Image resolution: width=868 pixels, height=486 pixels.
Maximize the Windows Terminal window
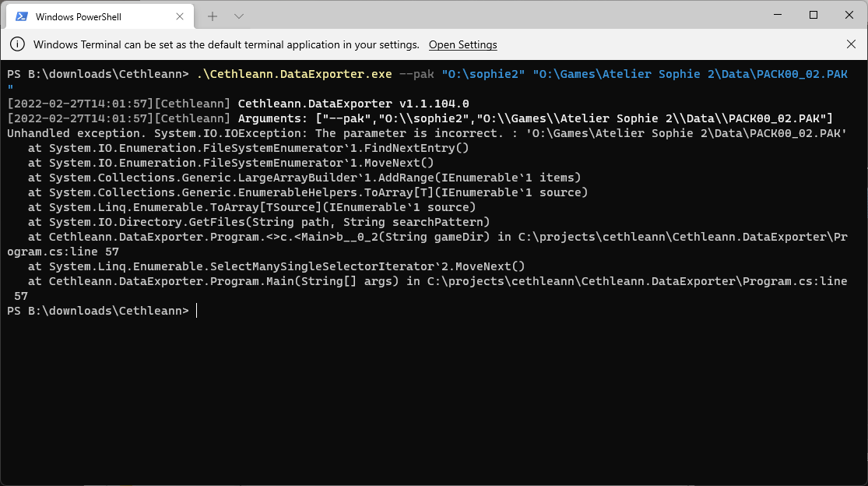pos(814,15)
